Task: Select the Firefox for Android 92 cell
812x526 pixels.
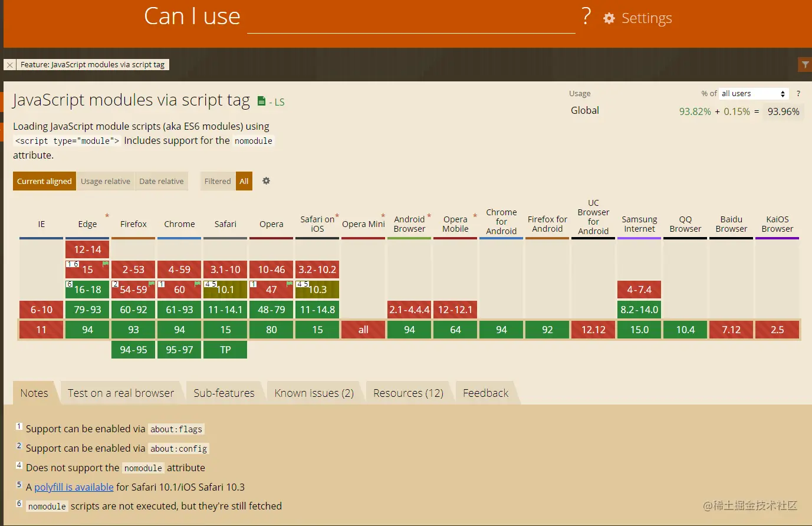Action: pos(547,330)
